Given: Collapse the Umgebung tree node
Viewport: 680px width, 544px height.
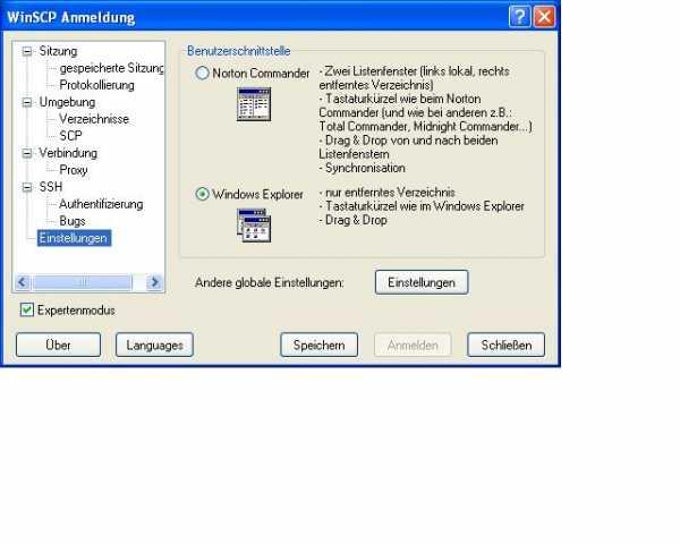Looking at the screenshot, I should pos(27,102).
